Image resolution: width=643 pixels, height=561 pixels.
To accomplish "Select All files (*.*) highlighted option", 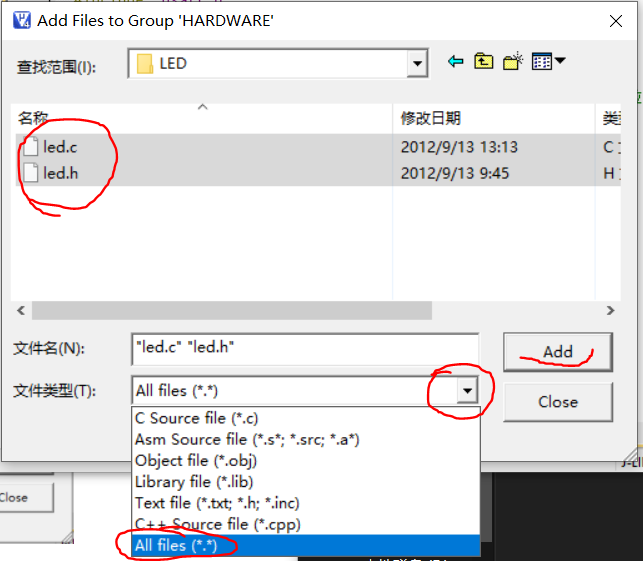I will tap(306, 545).
